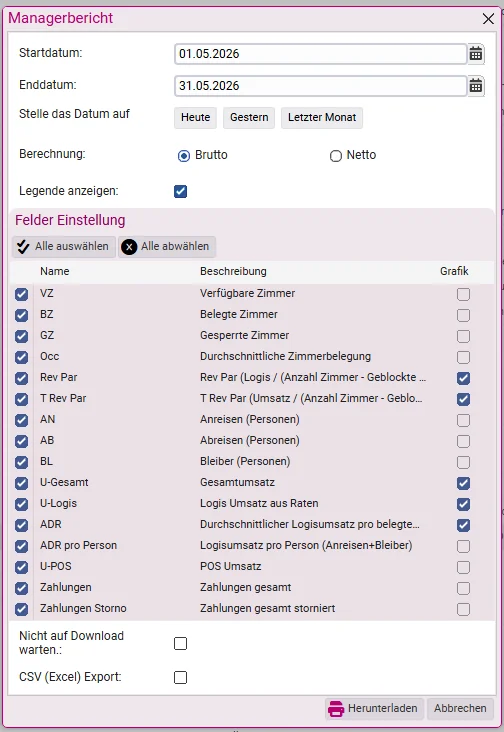Disable Grafik checkbox for Rev Par row
The height and width of the screenshot is (732, 504).
click(x=463, y=378)
